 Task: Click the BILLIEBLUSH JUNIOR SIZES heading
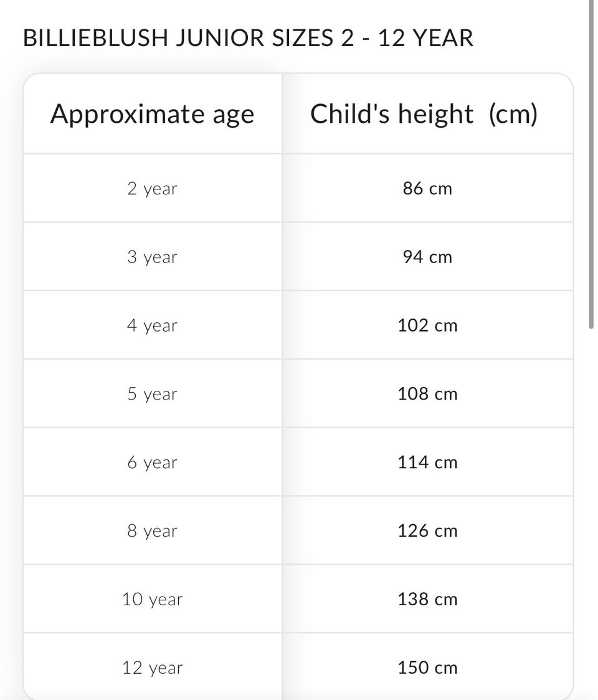[x=248, y=38]
